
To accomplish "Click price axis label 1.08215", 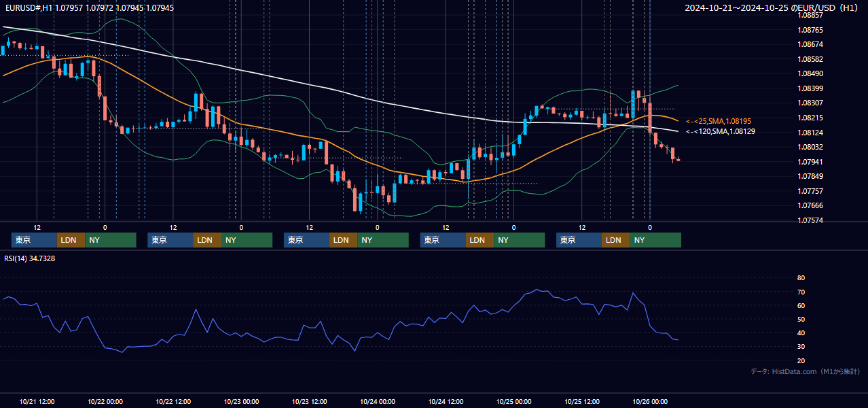I will coord(810,118).
